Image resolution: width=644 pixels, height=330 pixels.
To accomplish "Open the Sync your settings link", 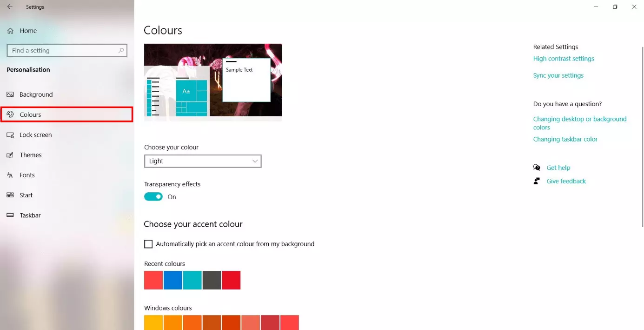I will [558, 75].
